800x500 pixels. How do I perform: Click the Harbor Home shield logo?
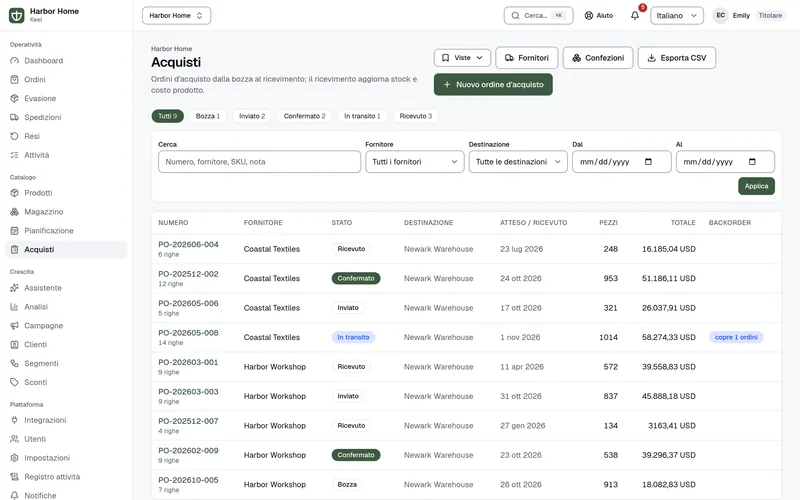click(16, 15)
